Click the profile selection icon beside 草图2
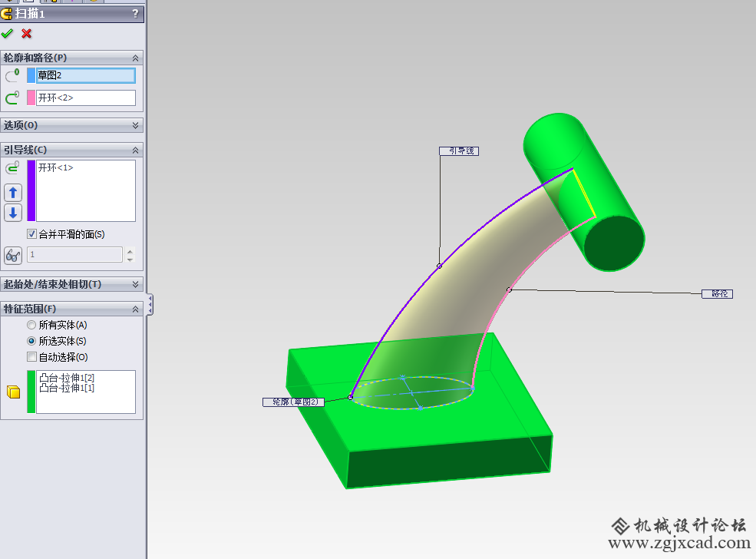The image size is (756, 559). pos(12,75)
